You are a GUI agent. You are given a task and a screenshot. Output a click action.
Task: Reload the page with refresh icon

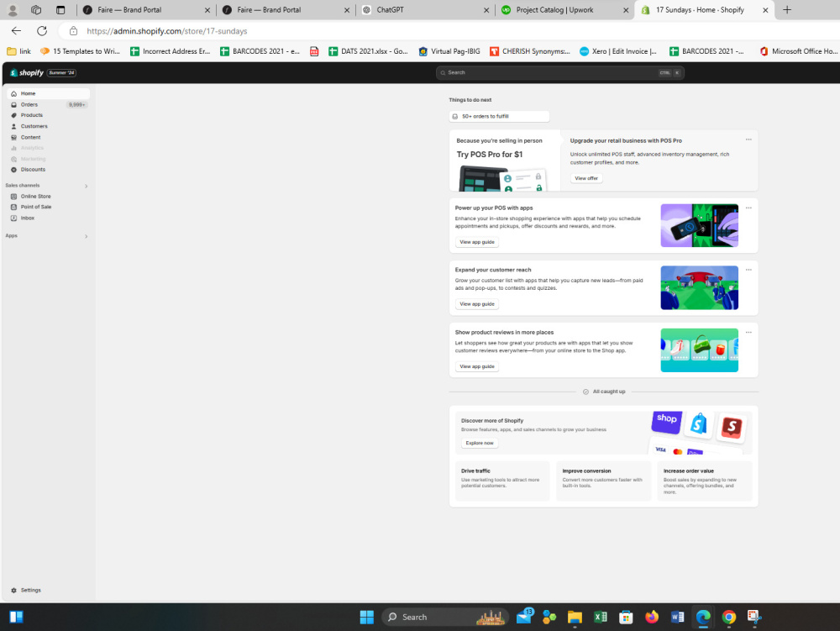pyautogui.click(x=42, y=31)
